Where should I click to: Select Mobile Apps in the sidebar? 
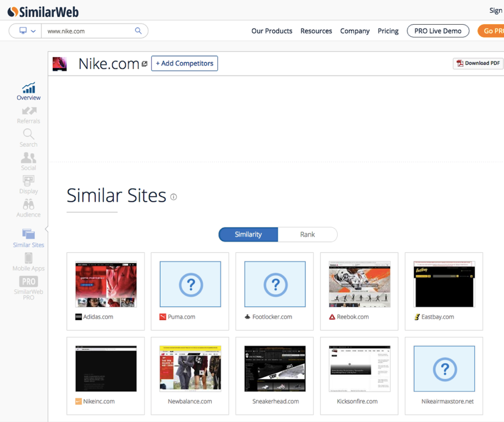29,262
